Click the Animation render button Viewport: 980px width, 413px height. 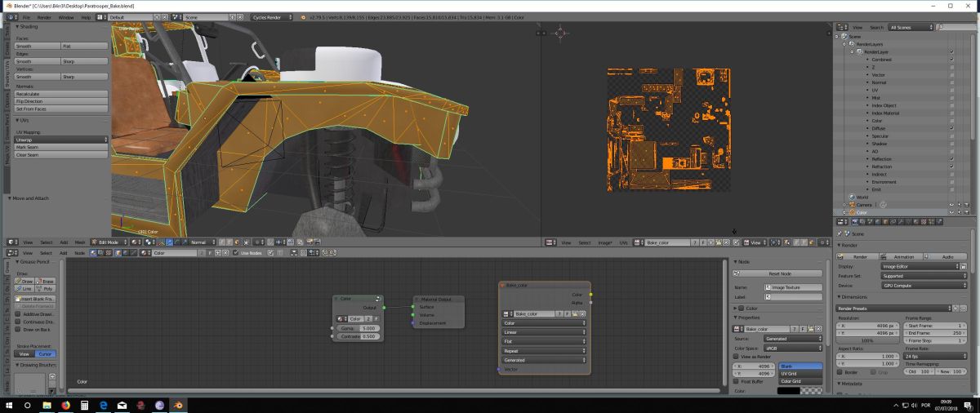(903, 255)
